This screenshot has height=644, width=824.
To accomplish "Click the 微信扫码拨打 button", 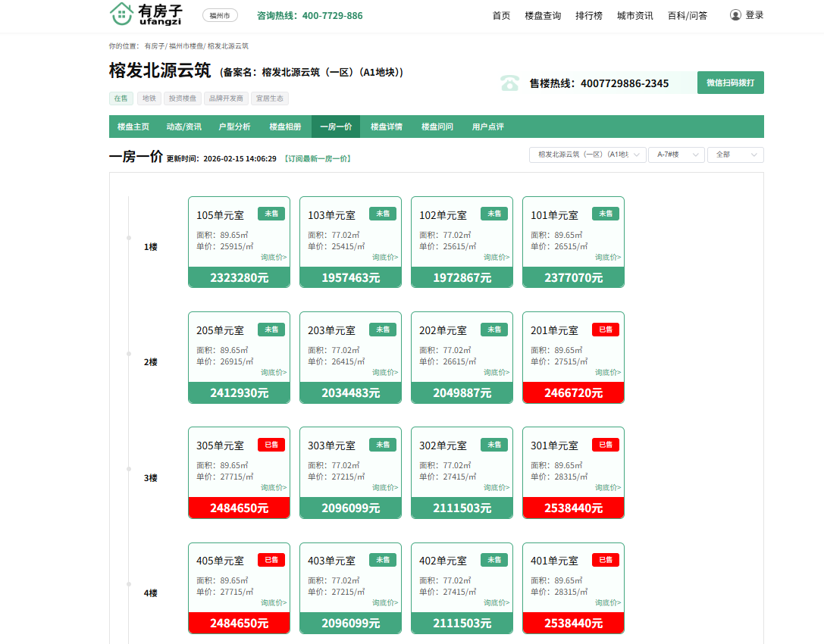I will pos(730,83).
